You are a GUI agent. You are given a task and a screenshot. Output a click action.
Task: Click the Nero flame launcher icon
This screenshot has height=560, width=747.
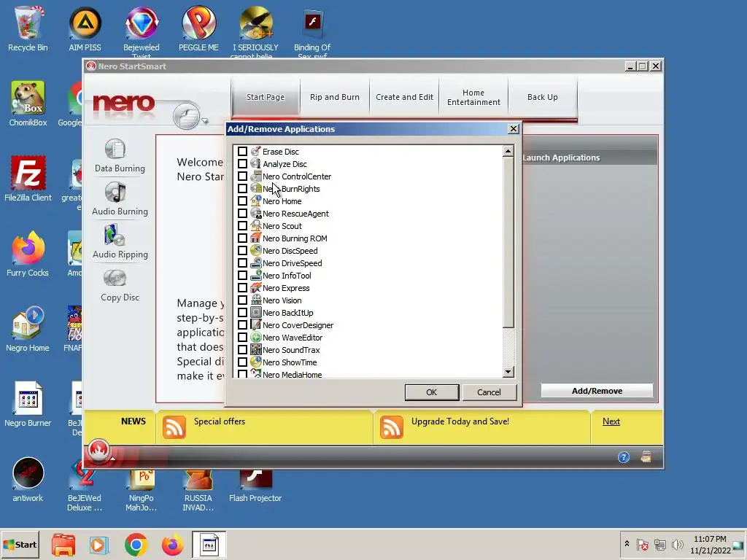[98, 451]
